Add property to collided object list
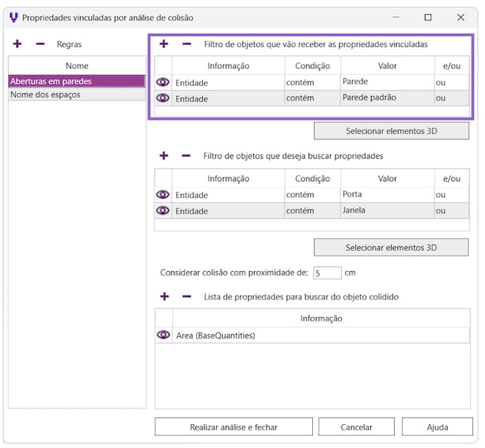485x448 pixels. click(x=164, y=297)
